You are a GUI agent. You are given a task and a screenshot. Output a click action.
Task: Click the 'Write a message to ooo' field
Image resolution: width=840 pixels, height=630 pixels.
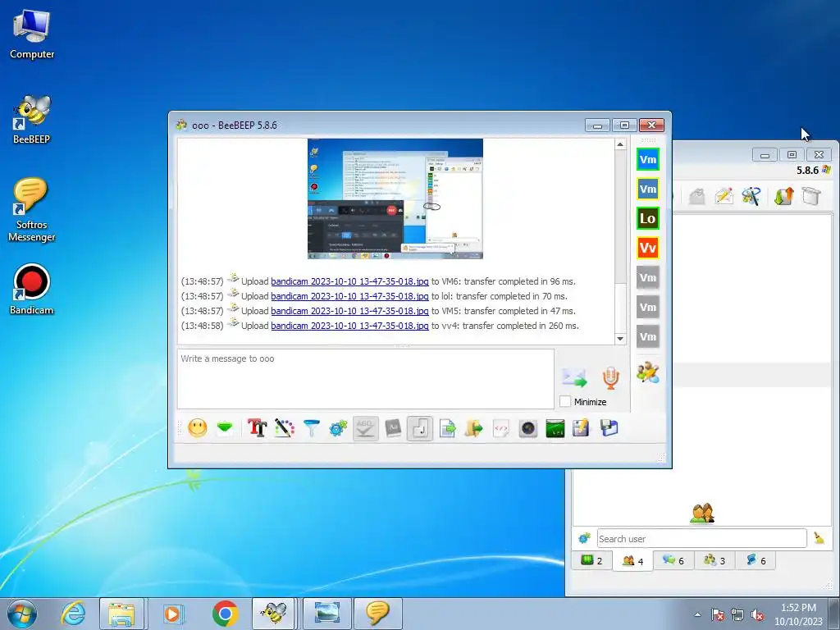coord(365,379)
